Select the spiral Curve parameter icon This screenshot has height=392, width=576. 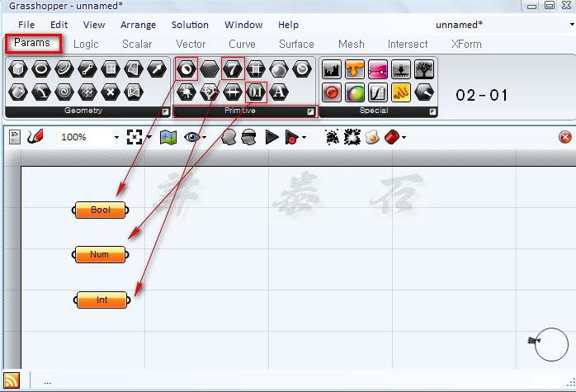click(64, 92)
